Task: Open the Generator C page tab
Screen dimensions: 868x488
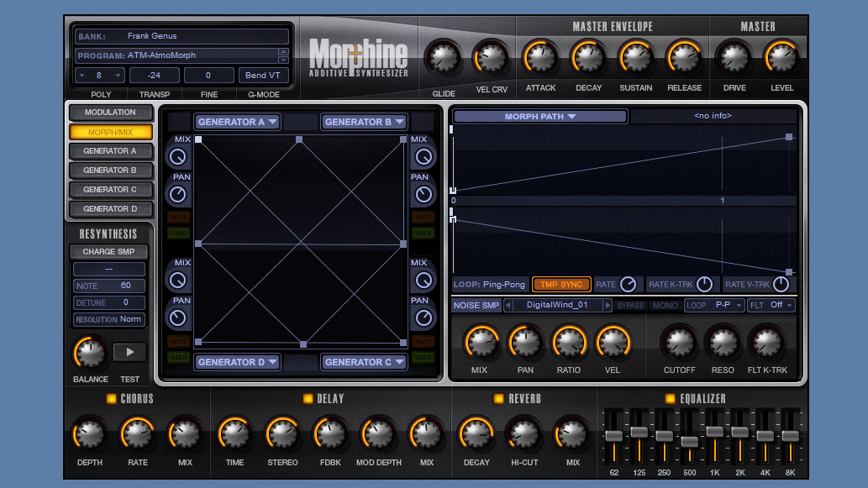Action: [110, 190]
